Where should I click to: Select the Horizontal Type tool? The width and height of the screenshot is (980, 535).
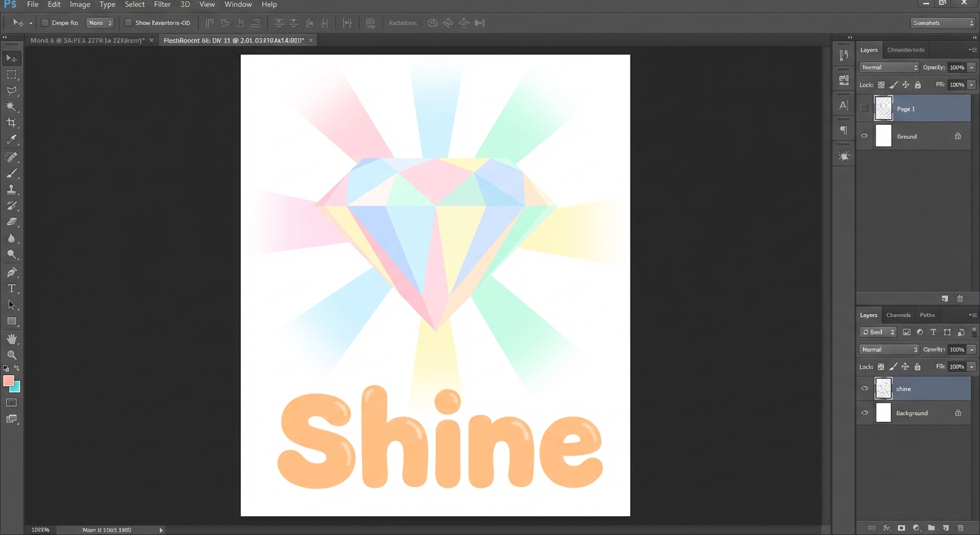(12, 288)
